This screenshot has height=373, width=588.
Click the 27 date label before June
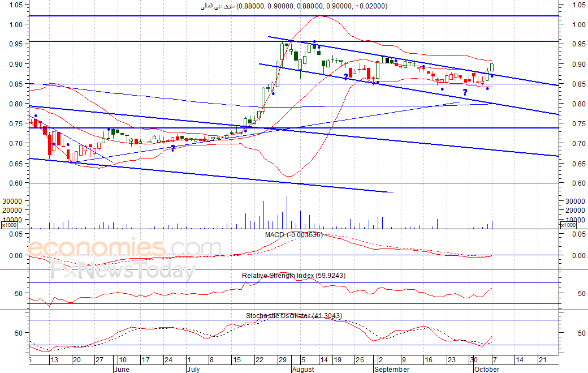pyautogui.click(x=100, y=360)
